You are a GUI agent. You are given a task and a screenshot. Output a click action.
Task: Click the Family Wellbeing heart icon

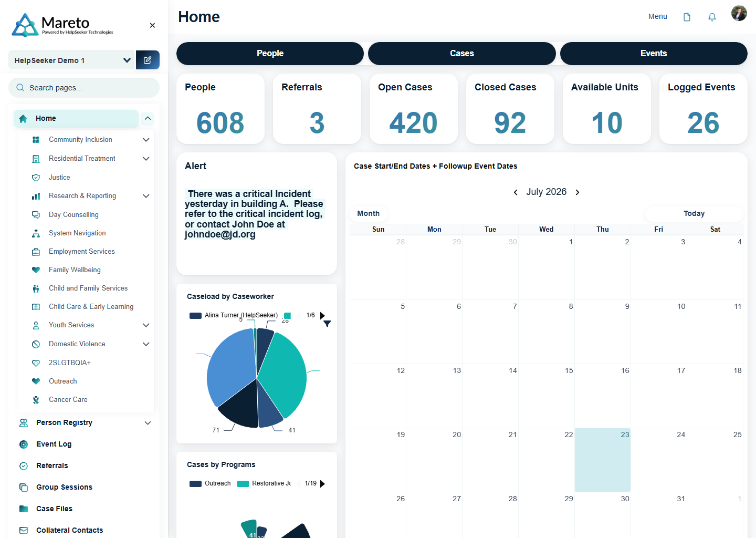pos(36,270)
